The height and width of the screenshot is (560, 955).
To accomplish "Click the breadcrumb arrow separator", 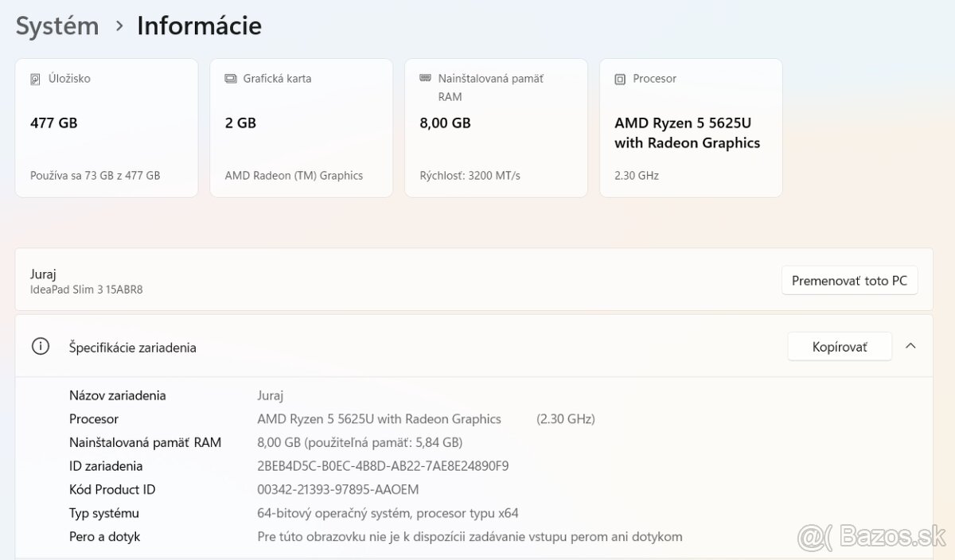I will point(119,26).
